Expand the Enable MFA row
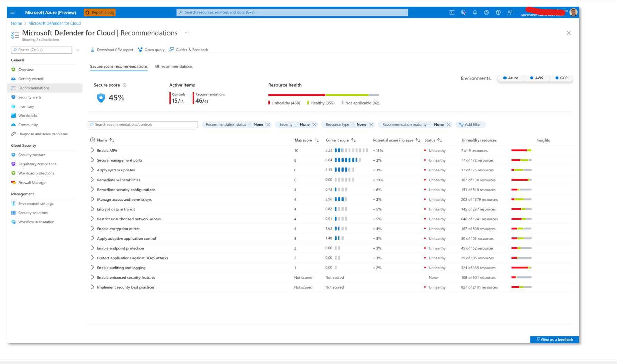Screen dimensions: 617x364 [x=92, y=150]
